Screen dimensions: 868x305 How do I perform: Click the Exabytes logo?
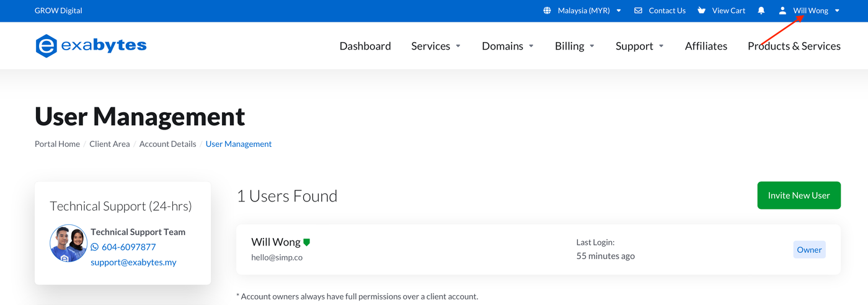pos(91,46)
